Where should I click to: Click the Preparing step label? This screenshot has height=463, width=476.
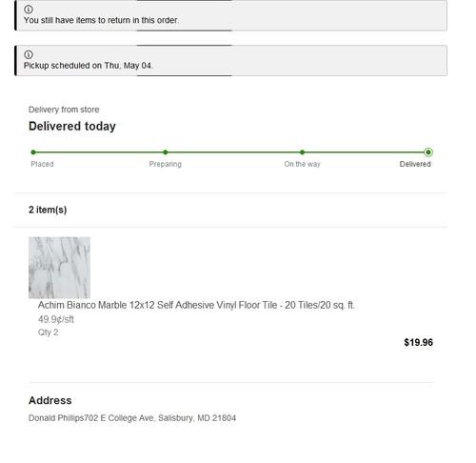click(x=166, y=164)
